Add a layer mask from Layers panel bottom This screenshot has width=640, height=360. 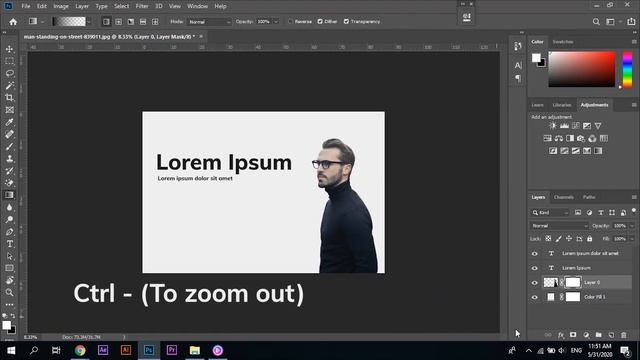[x=573, y=335]
